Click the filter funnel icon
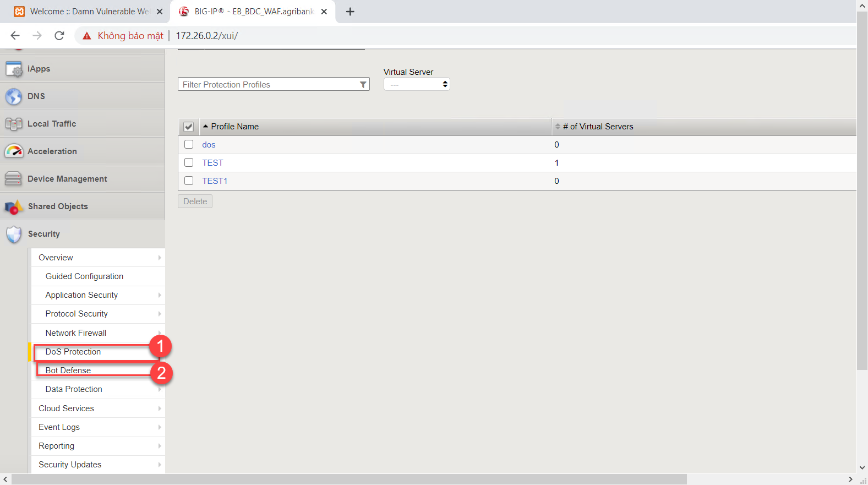The width and height of the screenshot is (868, 485). pos(363,85)
